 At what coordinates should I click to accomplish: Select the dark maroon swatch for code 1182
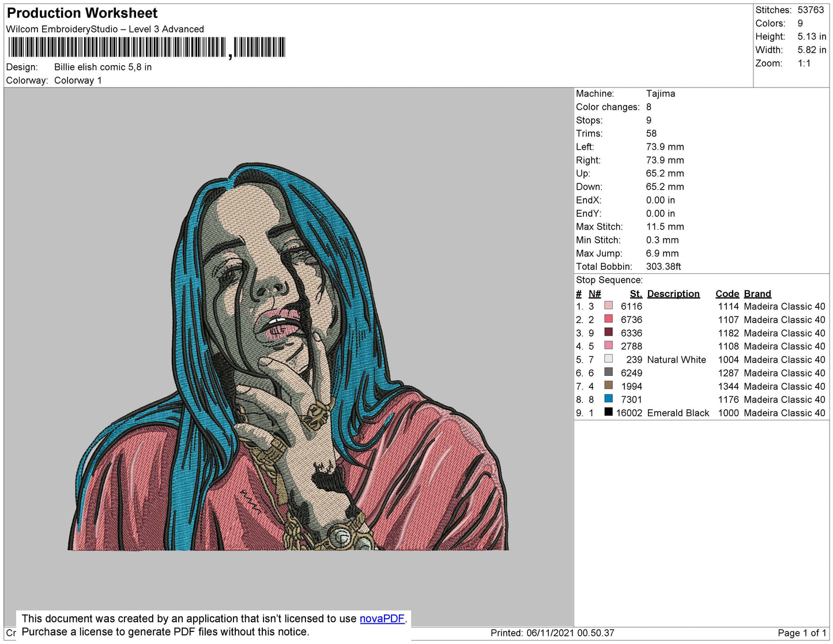tap(608, 332)
